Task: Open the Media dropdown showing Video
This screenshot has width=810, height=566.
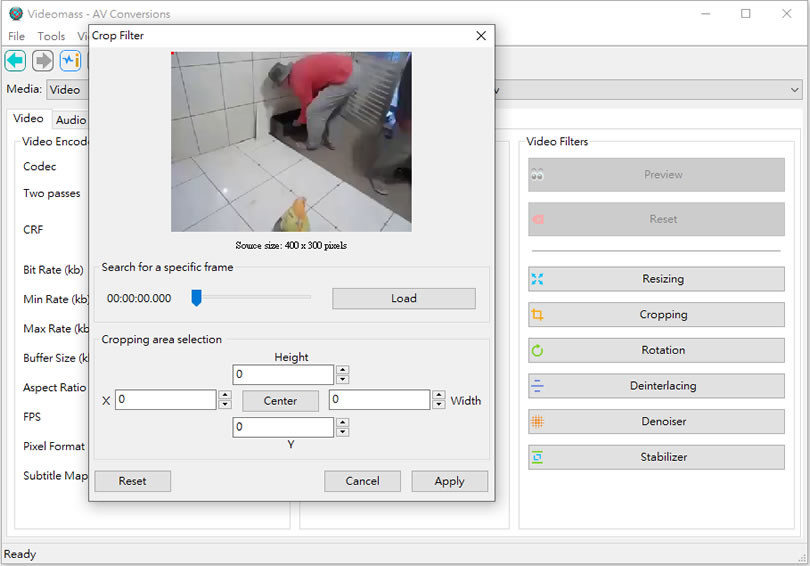Action: [67, 90]
